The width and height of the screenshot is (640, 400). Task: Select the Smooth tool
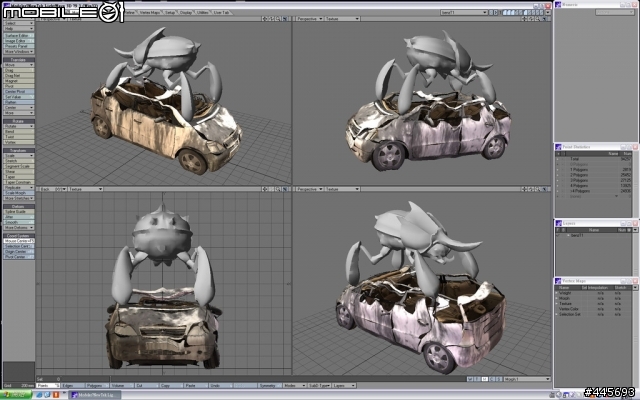point(19,222)
